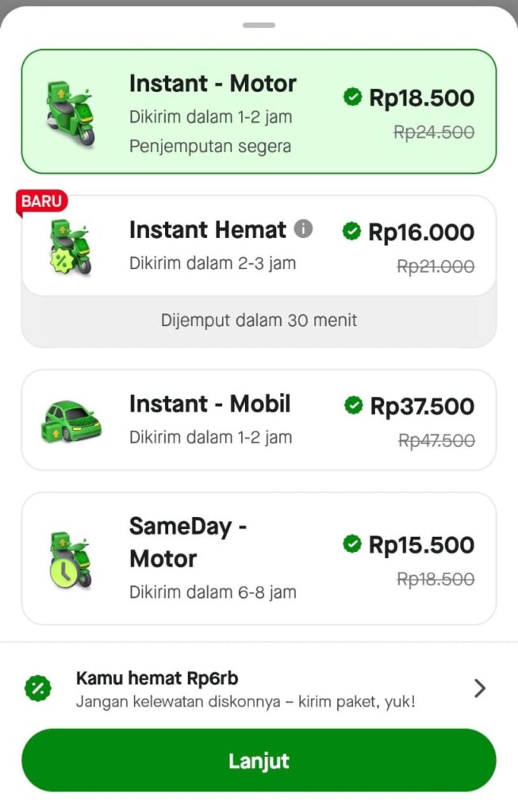This screenshot has width=518, height=812.
Task: Click the green car Instant - Mobil icon
Action: 71,420
